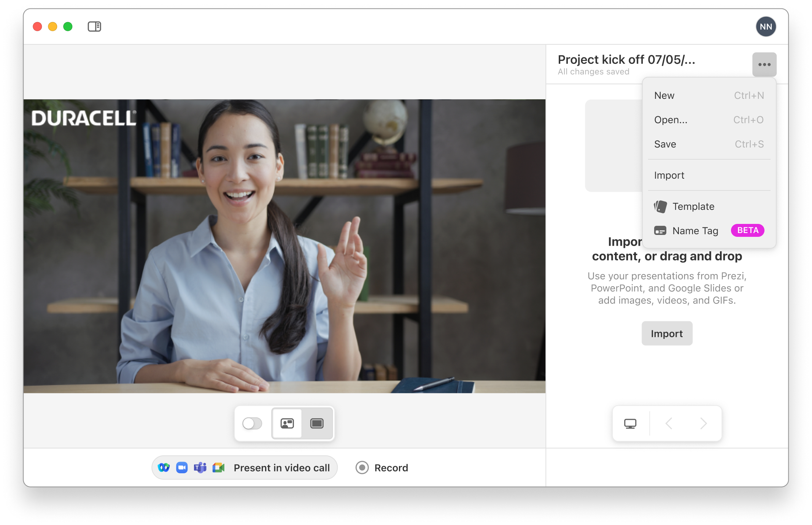Advance with the next slide arrow
Viewport: 812px width, 525px height.
(703, 423)
